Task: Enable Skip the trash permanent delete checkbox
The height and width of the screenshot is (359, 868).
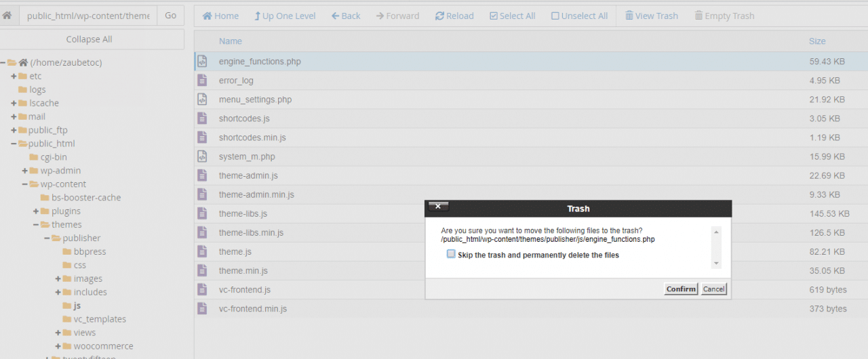Action: pos(451,255)
